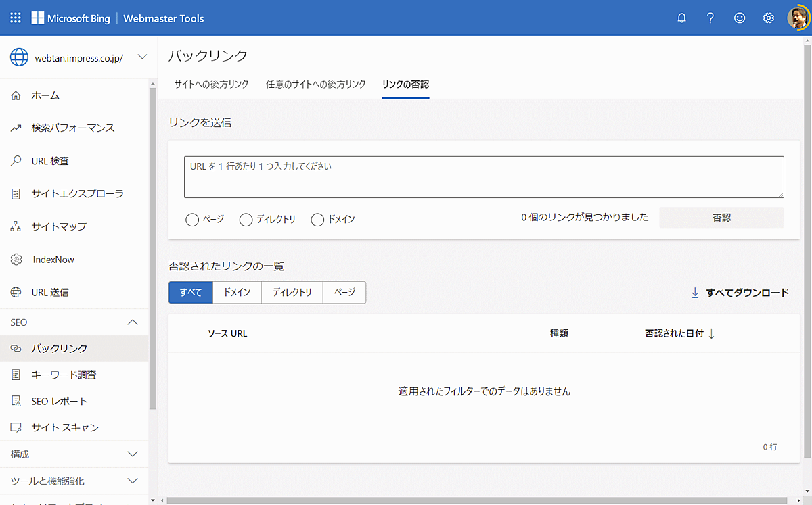Switch to 任意のサイトへの後方リンク tab
This screenshot has height=505, width=812.
315,85
